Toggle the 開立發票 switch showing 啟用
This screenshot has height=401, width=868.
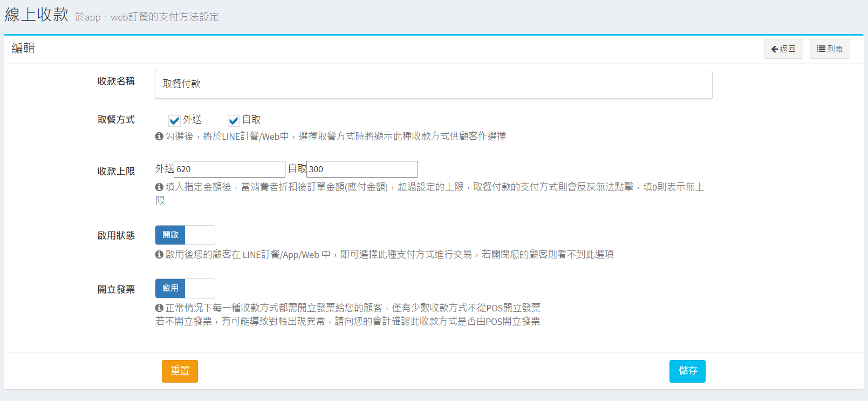click(184, 288)
